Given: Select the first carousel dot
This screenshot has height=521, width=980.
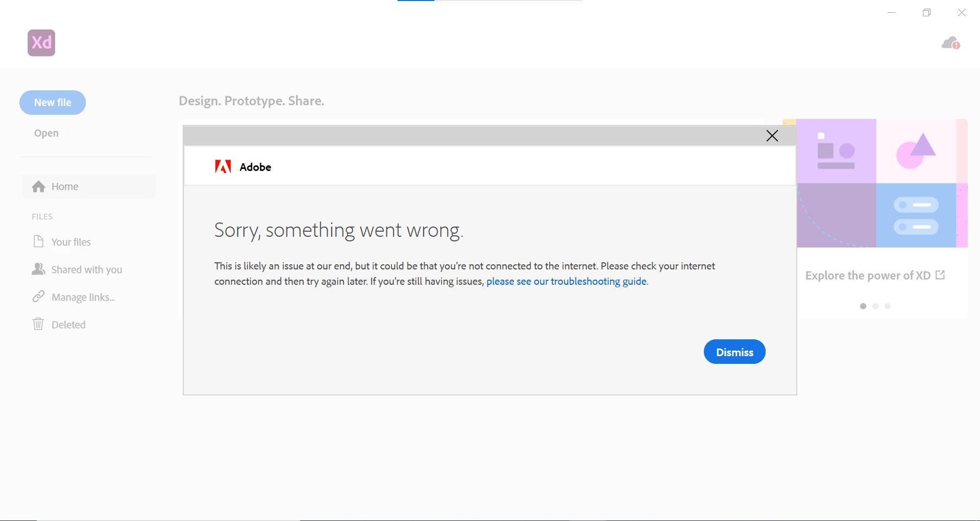Looking at the screenshot, I should [863, 306].
